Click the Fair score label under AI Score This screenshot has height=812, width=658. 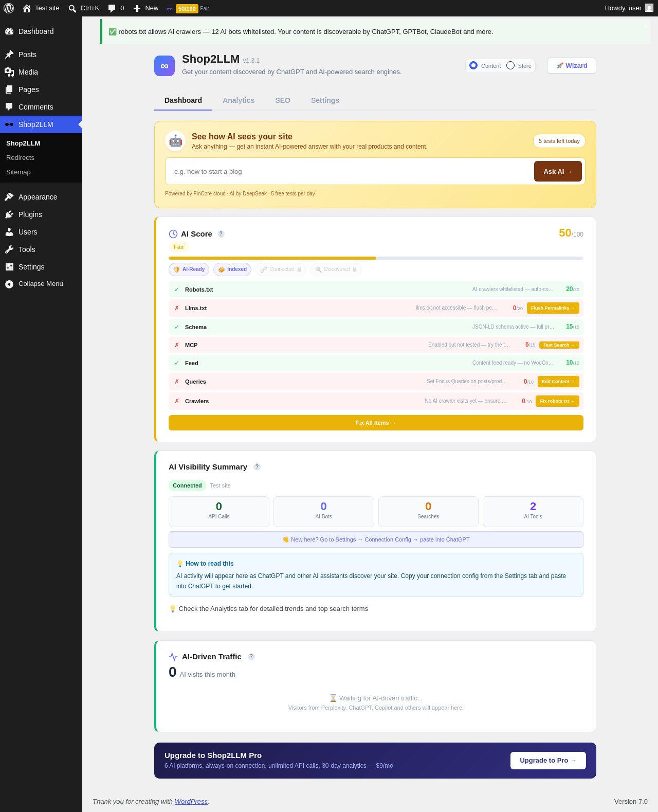[x=179, y=247]
